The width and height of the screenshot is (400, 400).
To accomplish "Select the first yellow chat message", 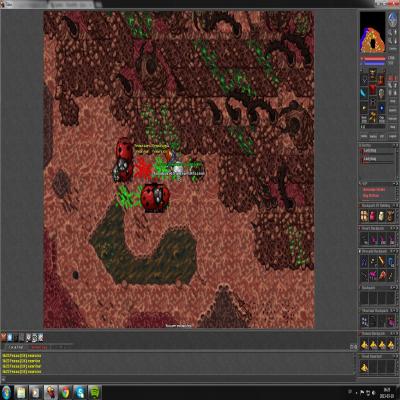I will click(22, 356).
